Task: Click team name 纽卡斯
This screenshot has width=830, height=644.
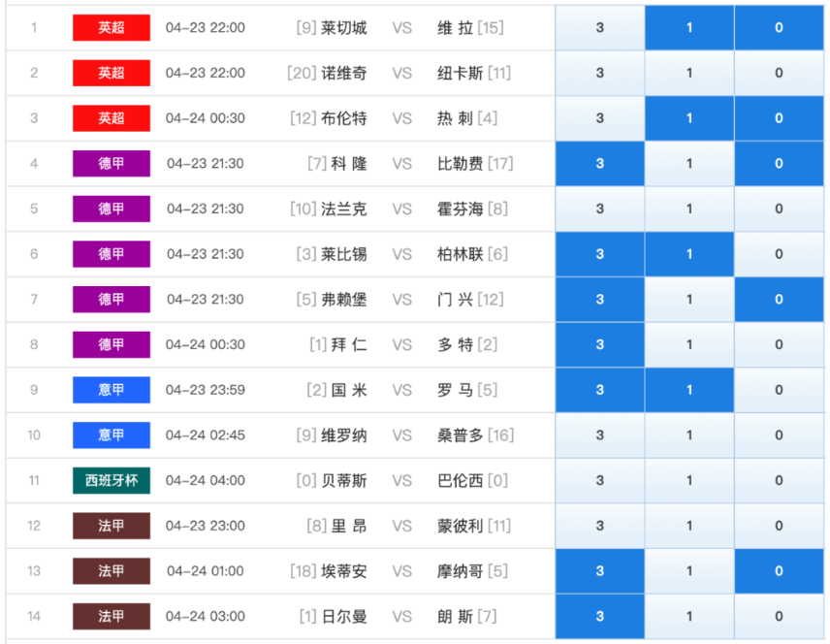Action: [x=460, y=73]
